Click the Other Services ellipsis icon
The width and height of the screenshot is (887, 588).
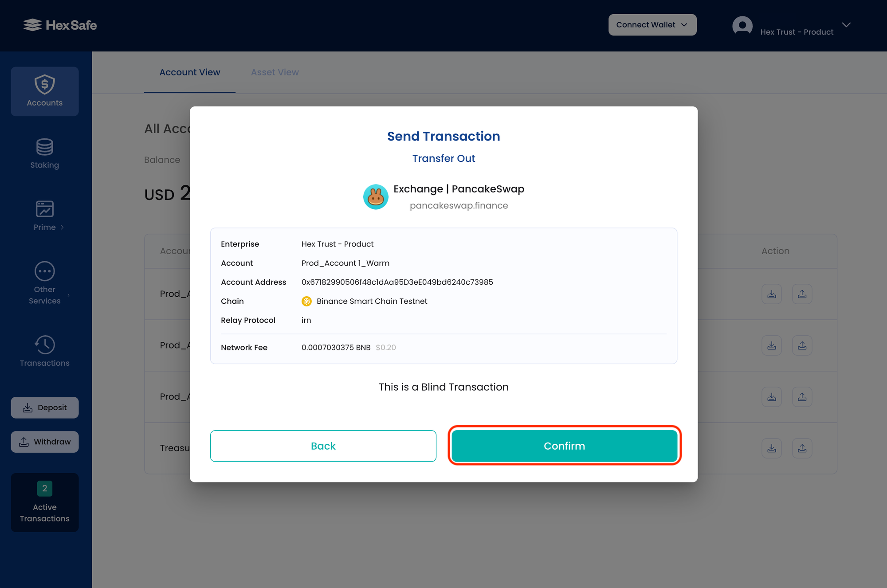click(x=44, y=270)
